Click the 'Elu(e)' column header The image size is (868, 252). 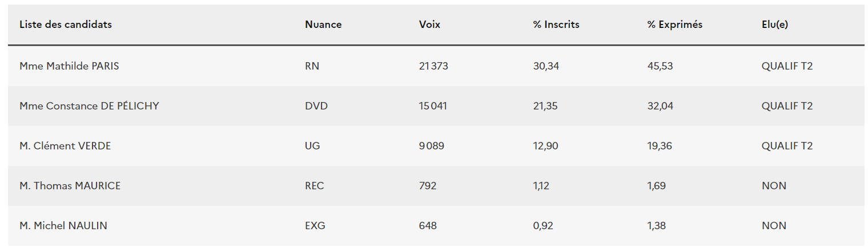774,25
